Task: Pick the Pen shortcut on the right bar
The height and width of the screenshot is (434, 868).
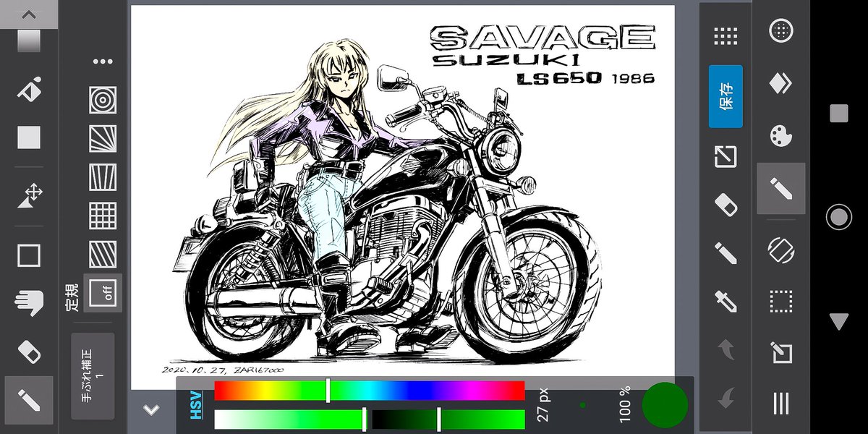Action: pos(726,252)
